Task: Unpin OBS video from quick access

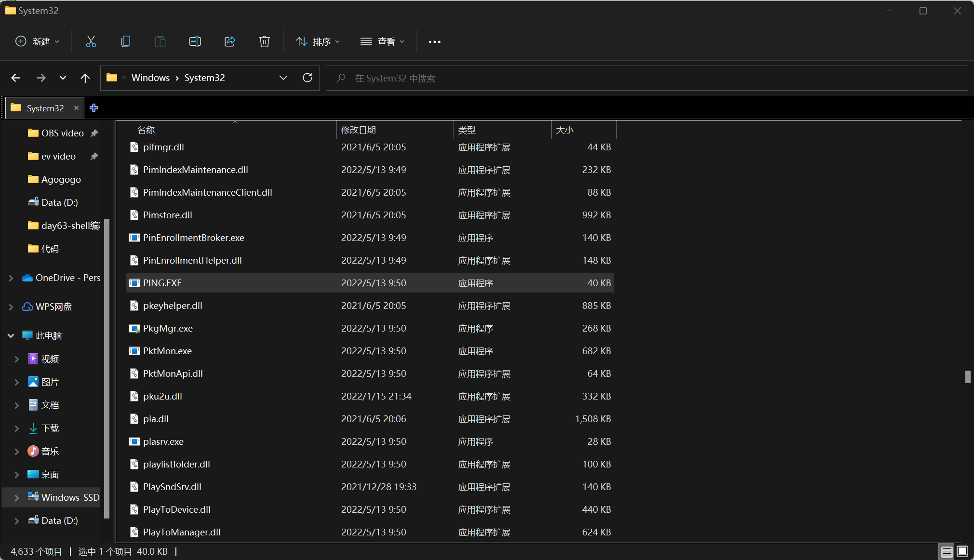Action: (x=94, y=133)
